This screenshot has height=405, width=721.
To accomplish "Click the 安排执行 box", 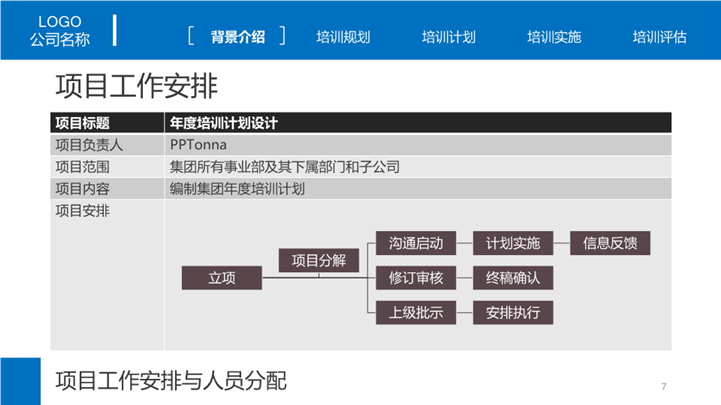I will pyautogui.click(x=512, y=312).
